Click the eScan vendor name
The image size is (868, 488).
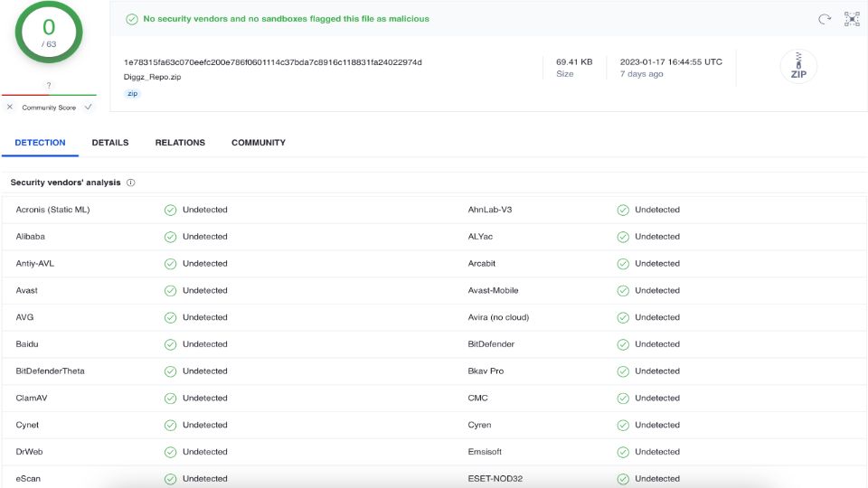tap(28, 479)
